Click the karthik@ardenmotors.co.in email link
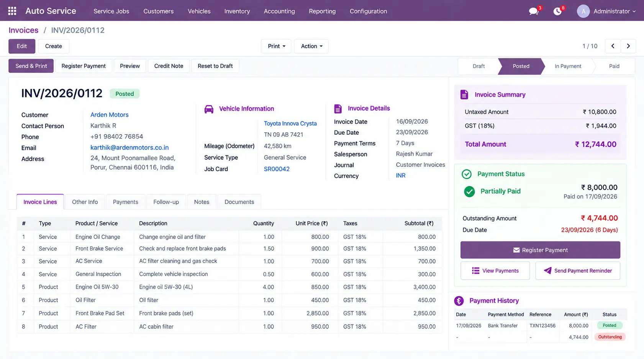The width and height of the screenshot is (644, 359). pyautogui.click(x=129, y=148)
